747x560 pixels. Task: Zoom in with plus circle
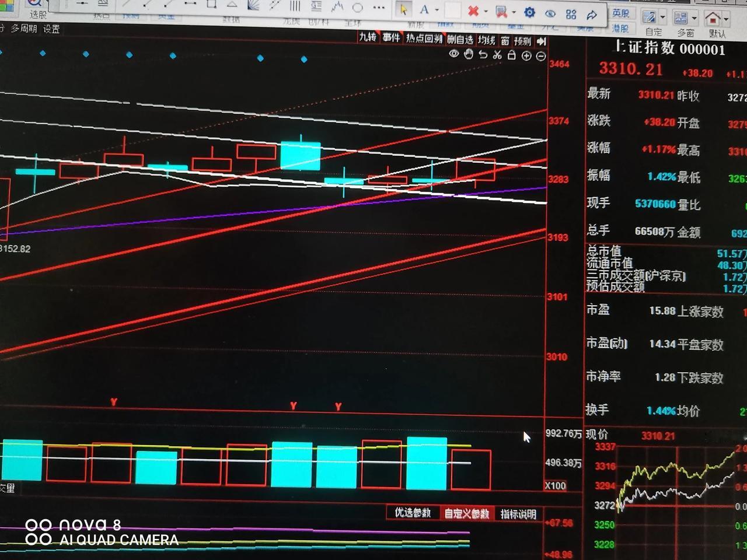point(526,56)
